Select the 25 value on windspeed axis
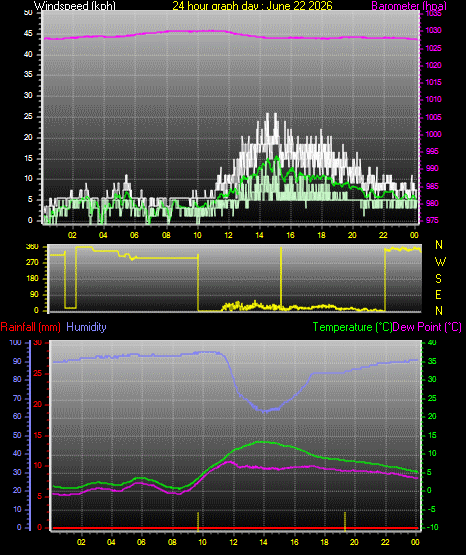Screen dimensions: 466x555 pyautogui.click(x=28, y=116)
